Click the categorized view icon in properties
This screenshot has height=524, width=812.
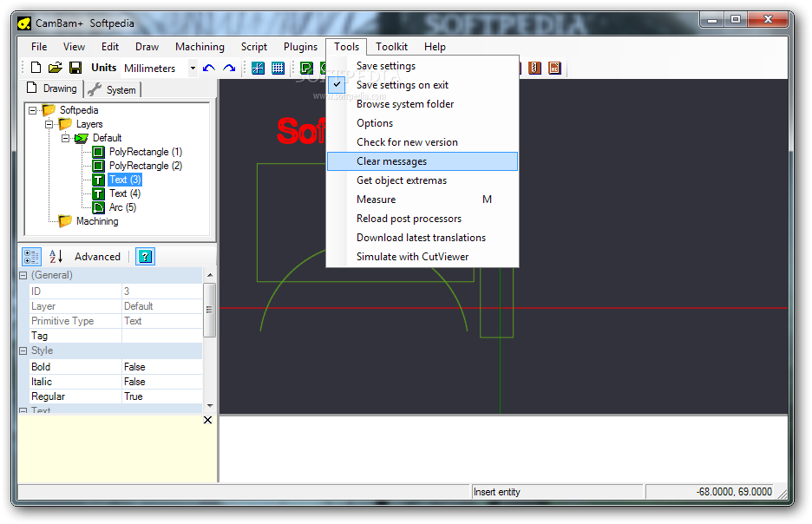click(31, 256)
